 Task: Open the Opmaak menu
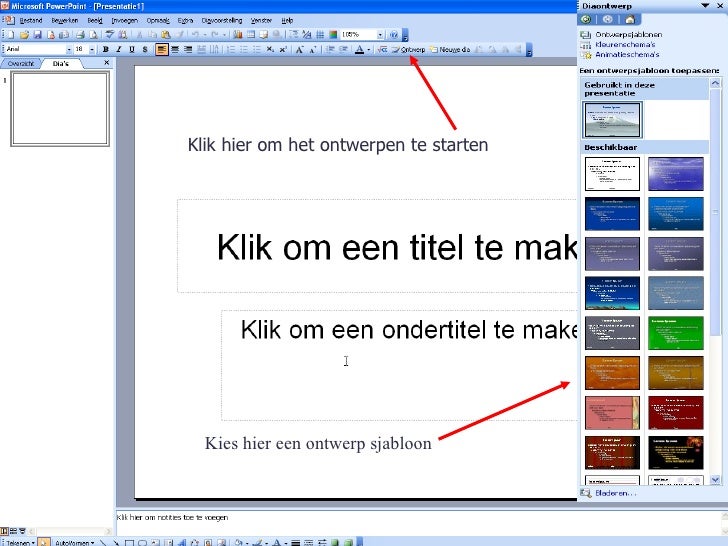(x=158, y=20)
